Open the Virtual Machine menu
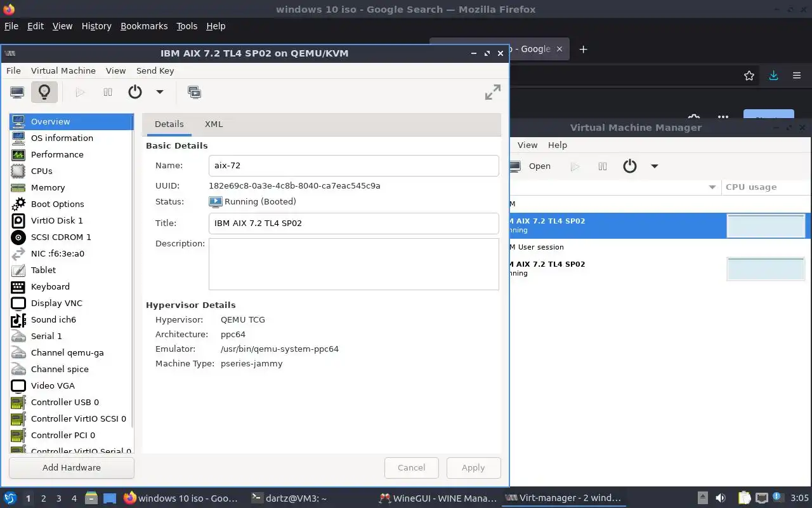This screenshot has height=508, width=812. pyautogui.click(x=63, y=70)
